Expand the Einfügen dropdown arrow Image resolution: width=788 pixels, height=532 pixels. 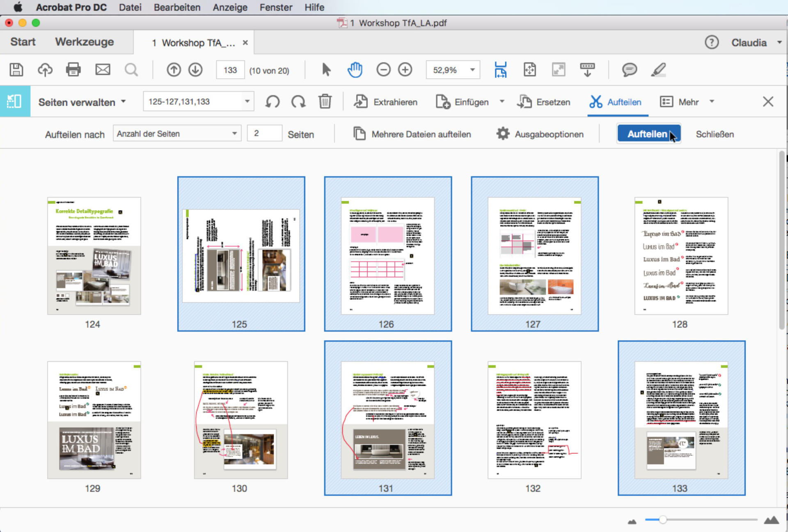coord(502,102)
